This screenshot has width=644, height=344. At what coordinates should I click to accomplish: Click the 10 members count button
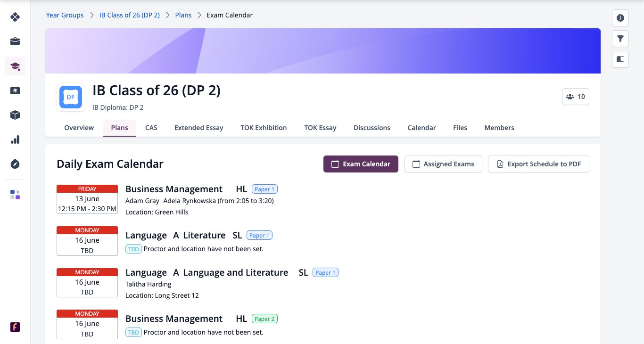(576, 97)
